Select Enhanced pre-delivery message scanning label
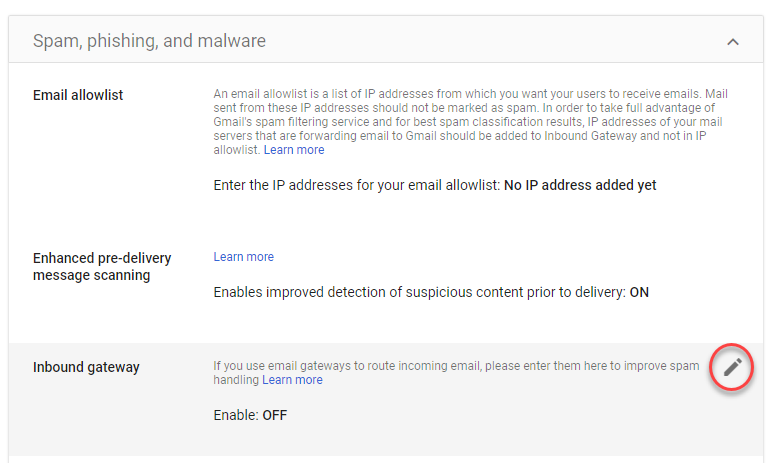 [x=102, y=267]
